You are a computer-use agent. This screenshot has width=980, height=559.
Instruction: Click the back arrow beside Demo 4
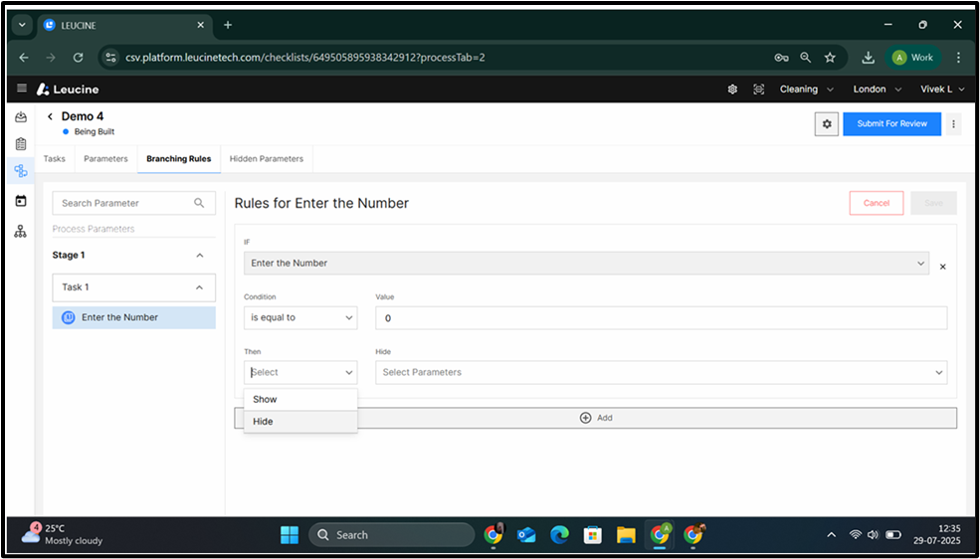(50, 117)
